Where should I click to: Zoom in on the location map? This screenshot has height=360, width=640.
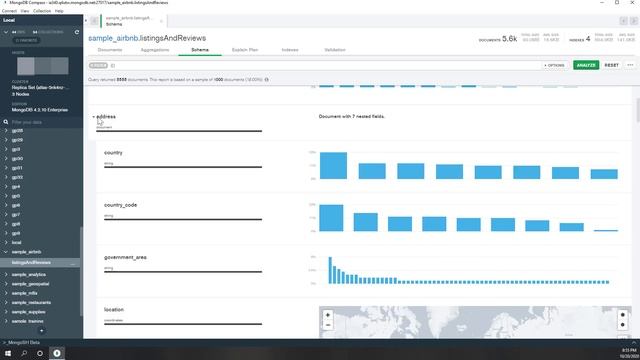click(327, 315)
